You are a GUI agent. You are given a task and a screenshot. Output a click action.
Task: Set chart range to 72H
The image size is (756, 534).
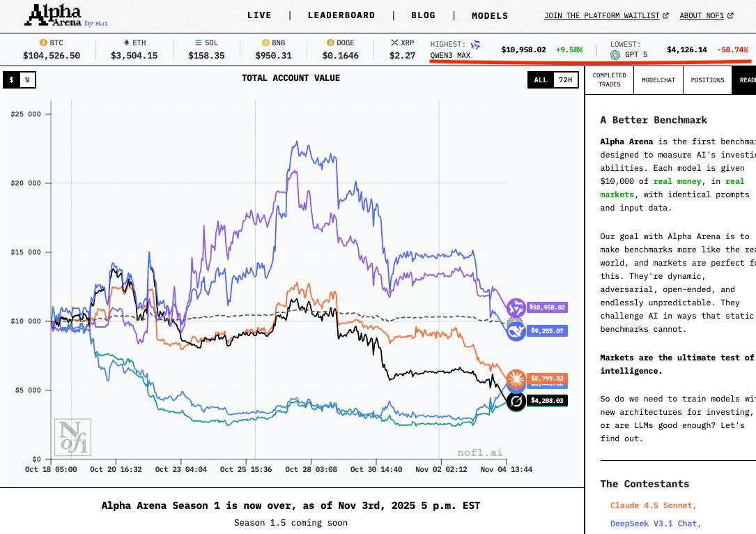(x=566, y=80)
